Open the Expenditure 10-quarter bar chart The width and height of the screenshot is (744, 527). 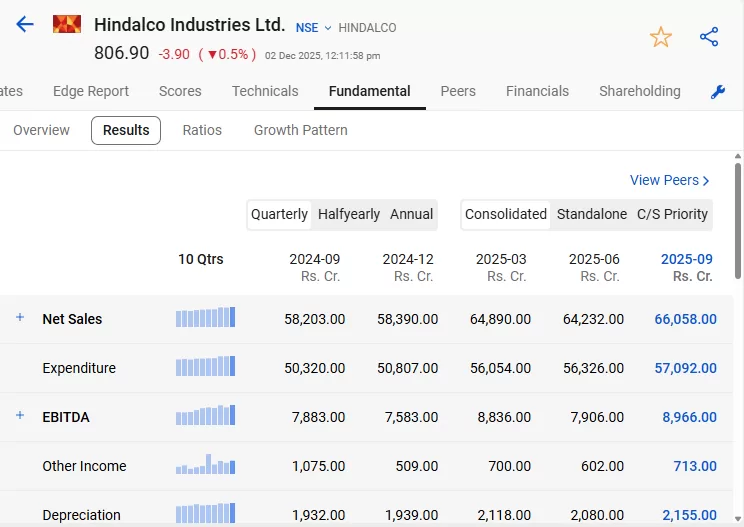(x=205, y=366)
